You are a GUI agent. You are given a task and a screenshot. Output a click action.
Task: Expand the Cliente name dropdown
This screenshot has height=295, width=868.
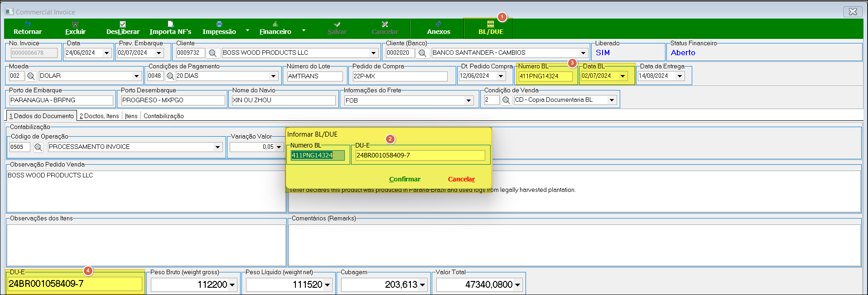tap(374, 53)
